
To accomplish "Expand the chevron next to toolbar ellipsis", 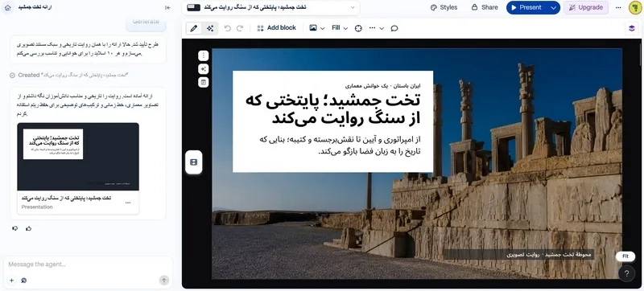I will pos(382,28).
